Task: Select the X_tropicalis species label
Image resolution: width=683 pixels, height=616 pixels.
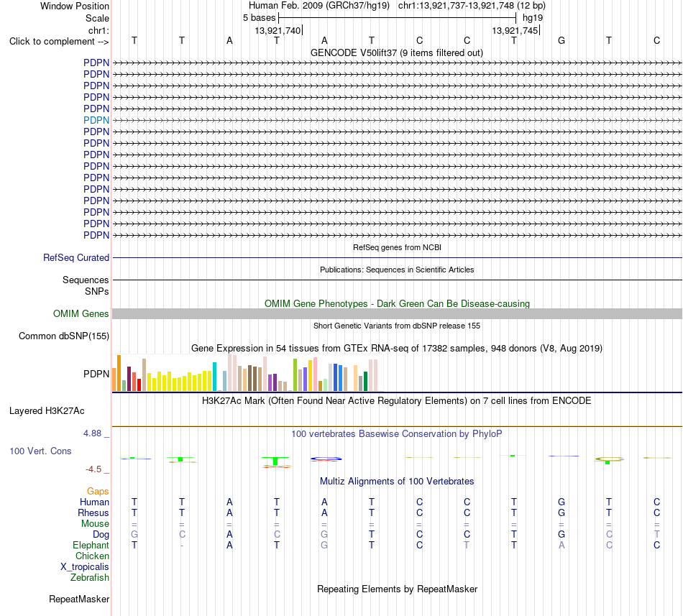Action: pos(85,567)
